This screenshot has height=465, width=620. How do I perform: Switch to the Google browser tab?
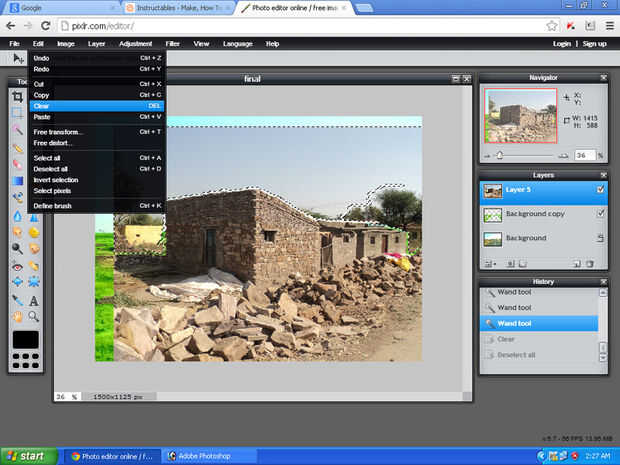(63, 8)
